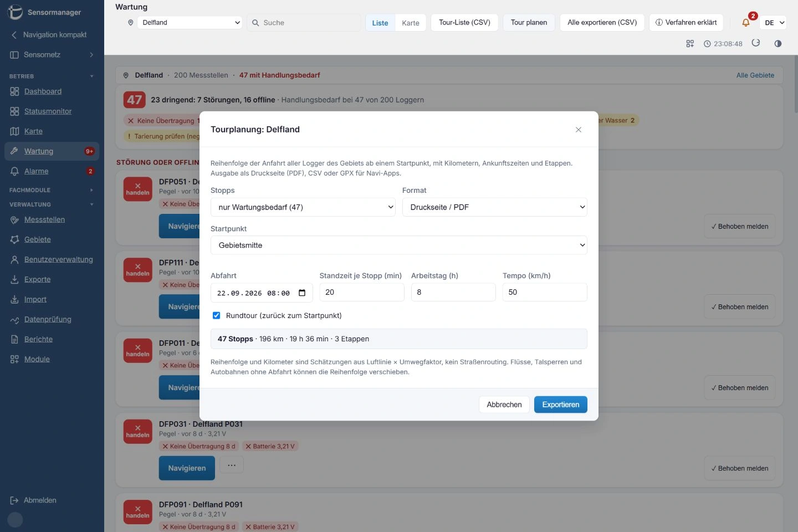Open the Statusmonitor icon in sidebar
This screenshot has height=532, width=798.
[x=14, y=111]
